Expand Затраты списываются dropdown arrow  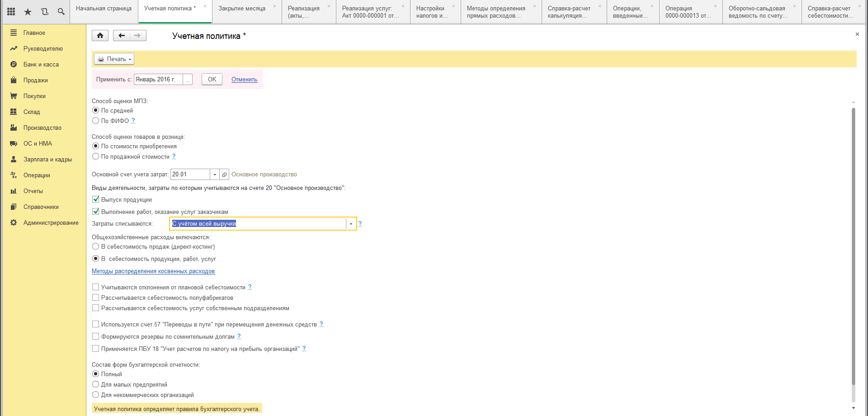(351, 224)
